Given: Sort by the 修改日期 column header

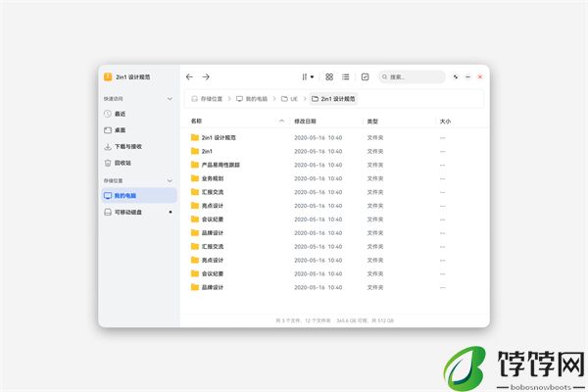Looking at the screenshot, I should [x=305, y=122].
